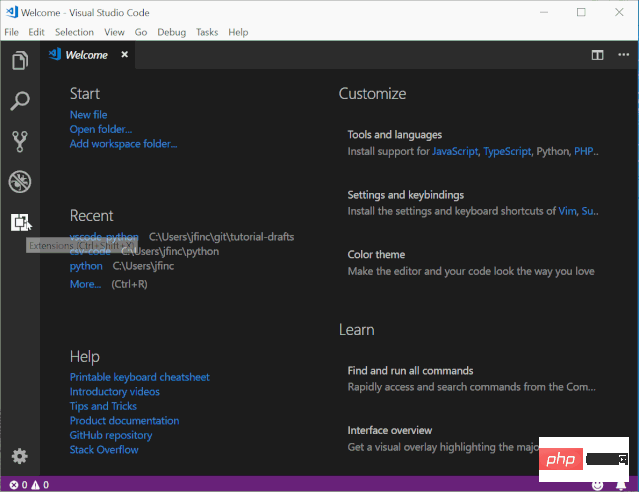Close the Welcome tab

coord(125,54)
